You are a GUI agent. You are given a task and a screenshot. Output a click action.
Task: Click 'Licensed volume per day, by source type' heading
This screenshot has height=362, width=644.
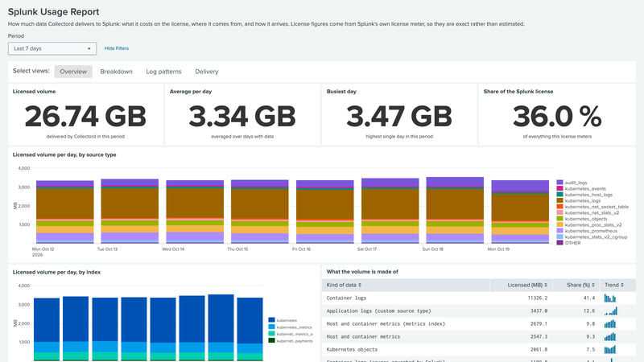click(x=64, y=154)
